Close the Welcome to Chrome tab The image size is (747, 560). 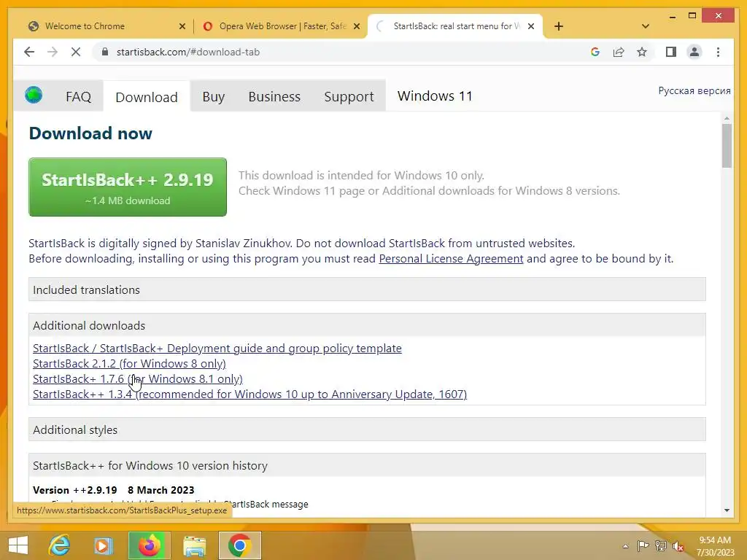pyautogui.click(x=182, y=26)
